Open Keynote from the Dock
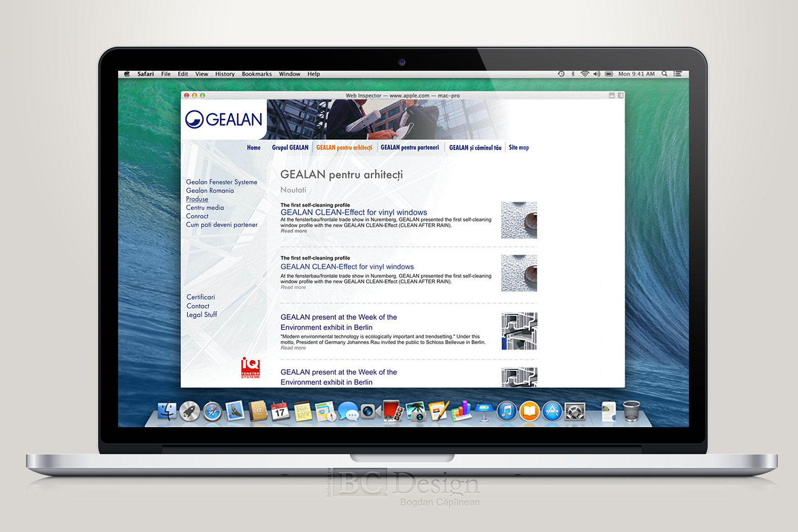 (x=485, y=411)
